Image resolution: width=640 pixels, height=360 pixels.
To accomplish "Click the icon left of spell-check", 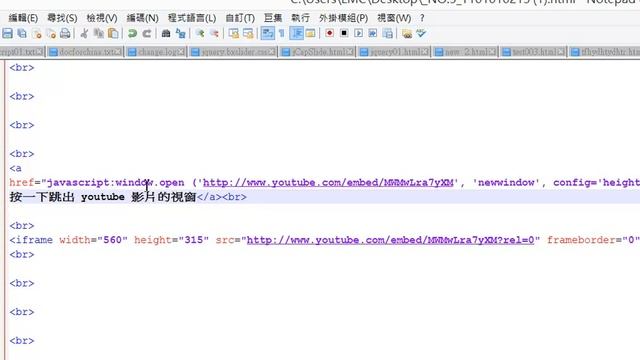I will (407, 33).
